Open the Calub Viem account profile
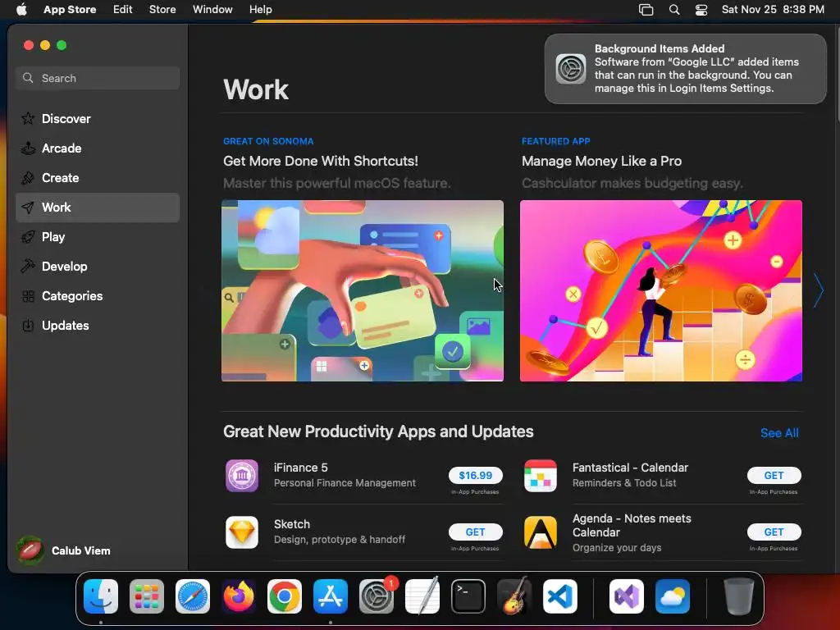 point(64,550)
